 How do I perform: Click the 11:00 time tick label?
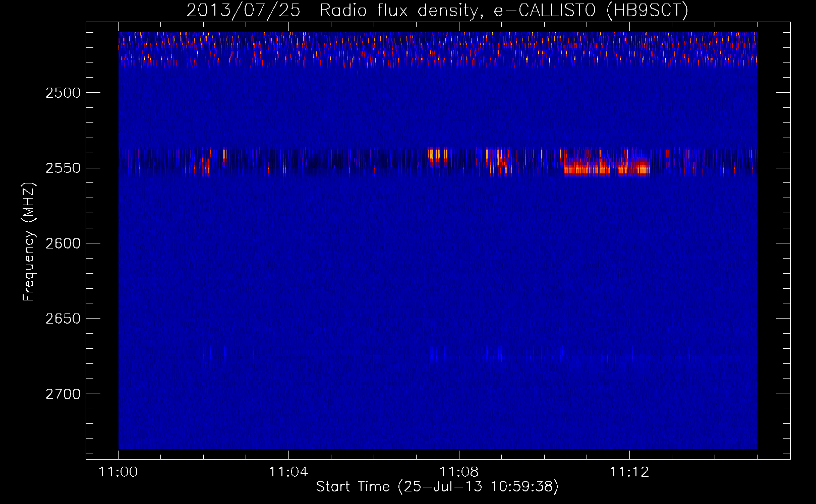119,472
